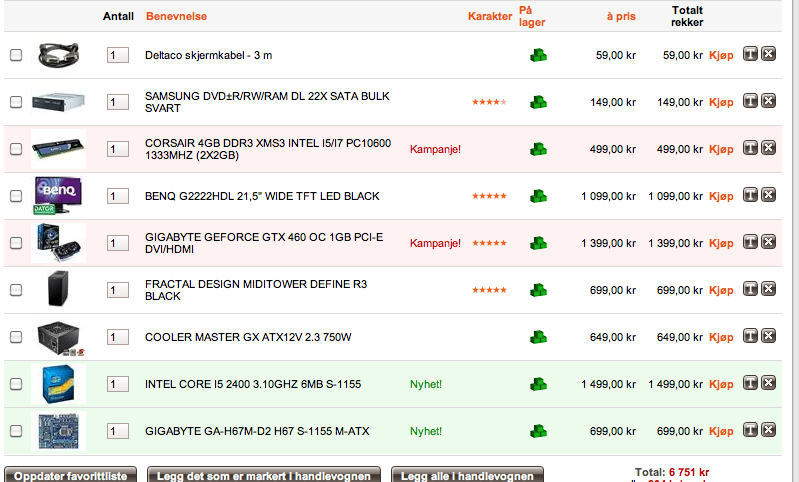Click stock status icon for BenQ G2222HDL
Image resolution: width=799 pixels, height=482 pixels.
pyautogui.click(x=538, y=196)
